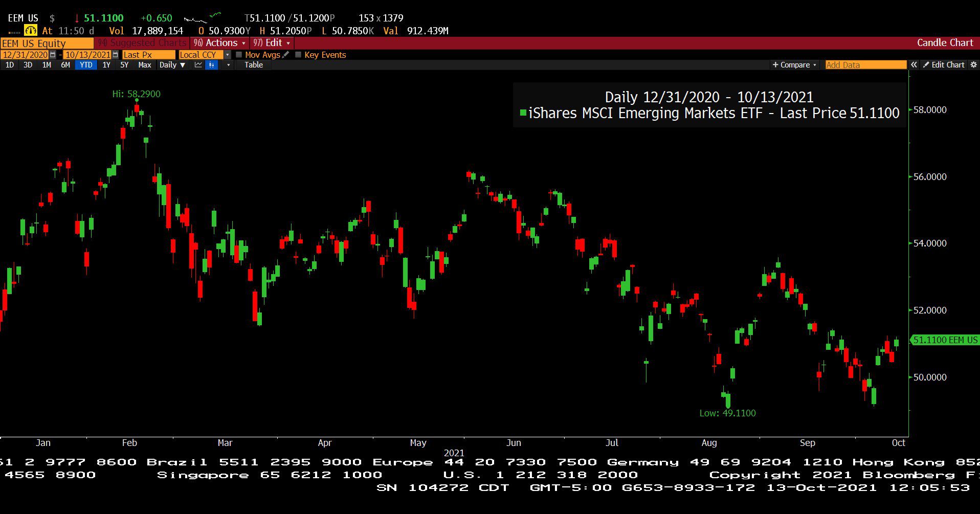Click the start date 12/31/2020 field
This screenshot has height=514, width=980.
pyautogui.click(x=25, y=55)
